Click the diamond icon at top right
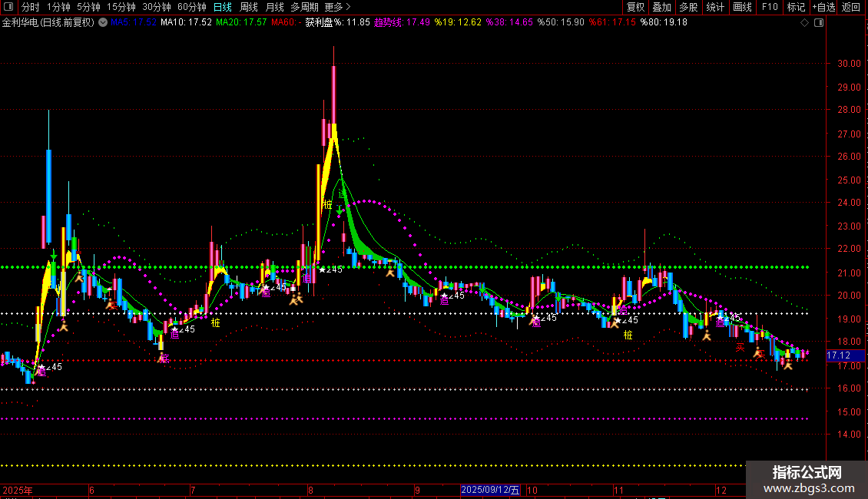 coord(804,23)
